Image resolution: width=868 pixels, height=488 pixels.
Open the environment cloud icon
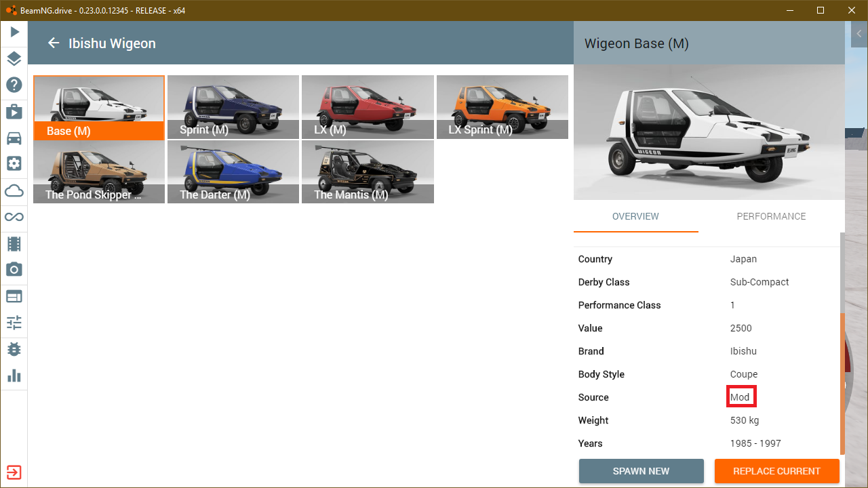click(x=14, y=190)
